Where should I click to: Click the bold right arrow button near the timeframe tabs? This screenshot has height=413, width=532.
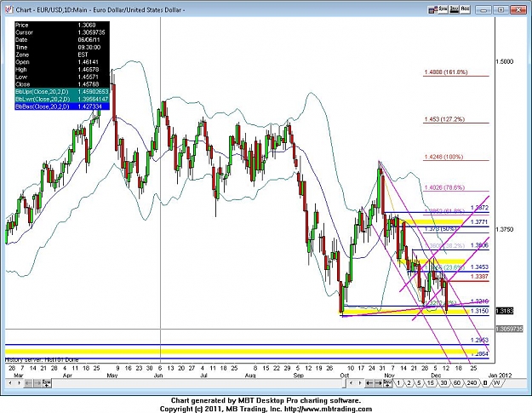click(378, 383)
